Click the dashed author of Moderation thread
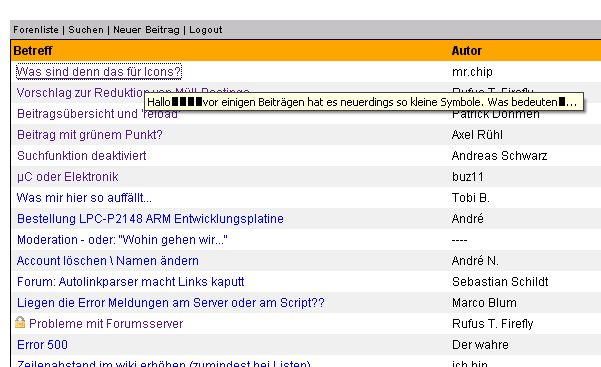 459,240
